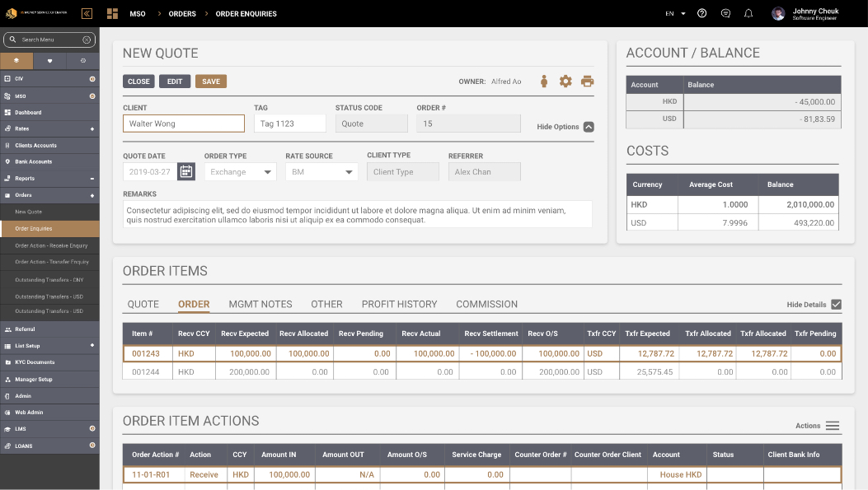Viewport: 868px width, 490px height.
Task: Open quote settings gear icon
Action: [x=565, y=82]
